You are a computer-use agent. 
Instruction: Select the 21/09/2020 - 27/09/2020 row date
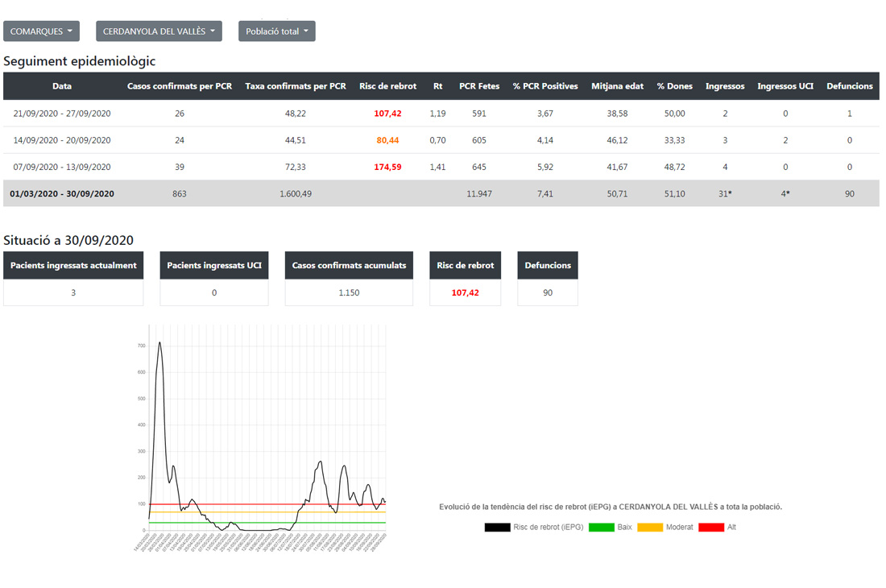pyautogui.click(x=62, y=114)
